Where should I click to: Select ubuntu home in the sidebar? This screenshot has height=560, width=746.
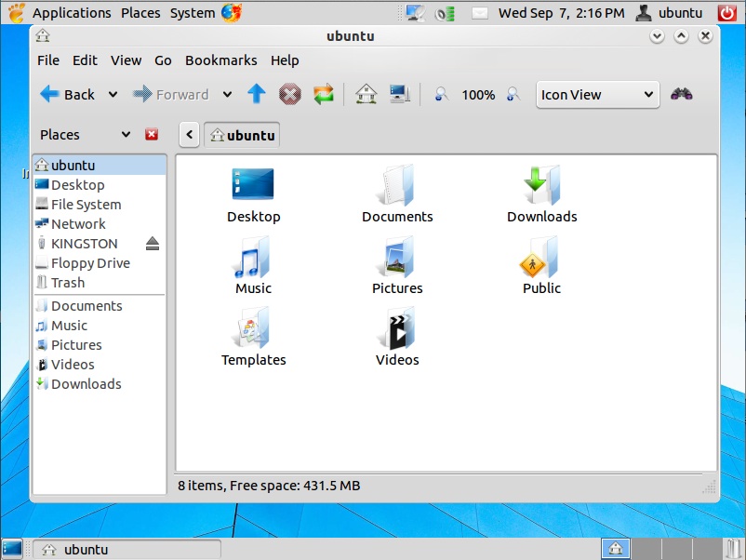tap(100, 165)
